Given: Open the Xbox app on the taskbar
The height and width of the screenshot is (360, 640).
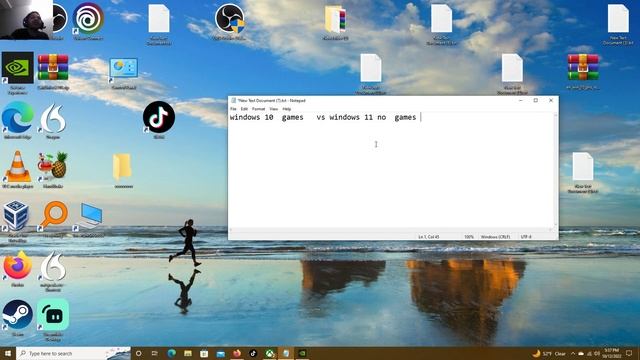Looking at the screenshot, I should tap(269, 353).
